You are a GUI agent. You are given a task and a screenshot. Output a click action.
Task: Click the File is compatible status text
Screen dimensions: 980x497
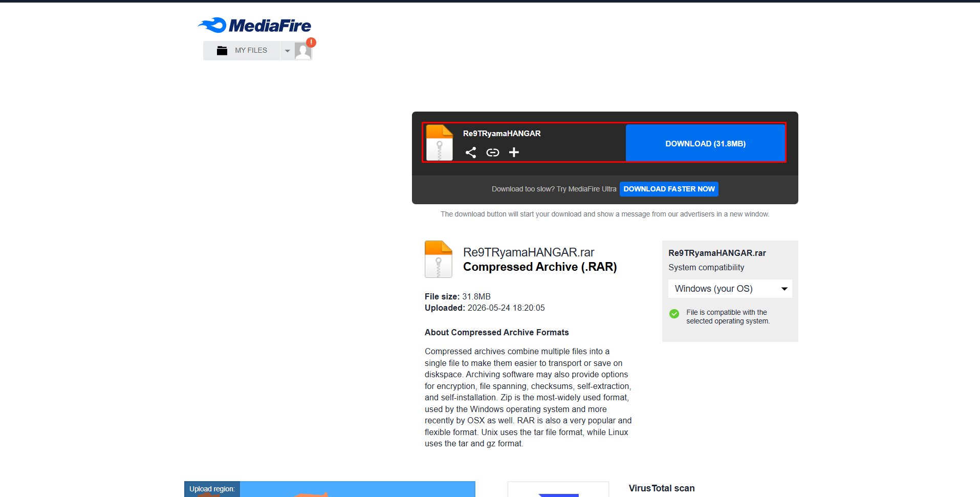tap(728, 317)
